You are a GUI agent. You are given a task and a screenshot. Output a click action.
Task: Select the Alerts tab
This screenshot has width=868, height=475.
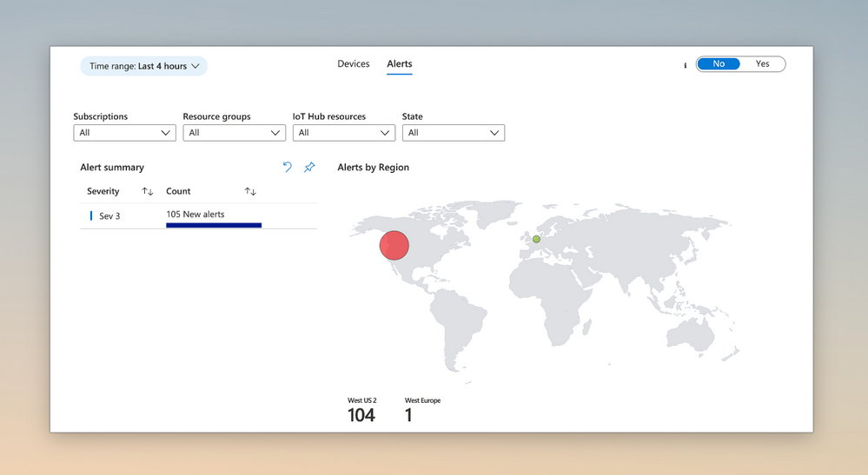point(399,64)
